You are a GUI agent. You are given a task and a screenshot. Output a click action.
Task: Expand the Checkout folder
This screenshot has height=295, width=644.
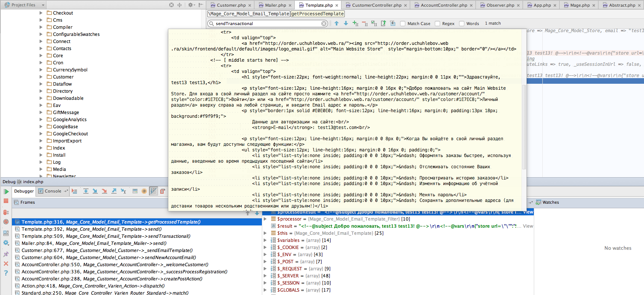[x=41, y=13]
